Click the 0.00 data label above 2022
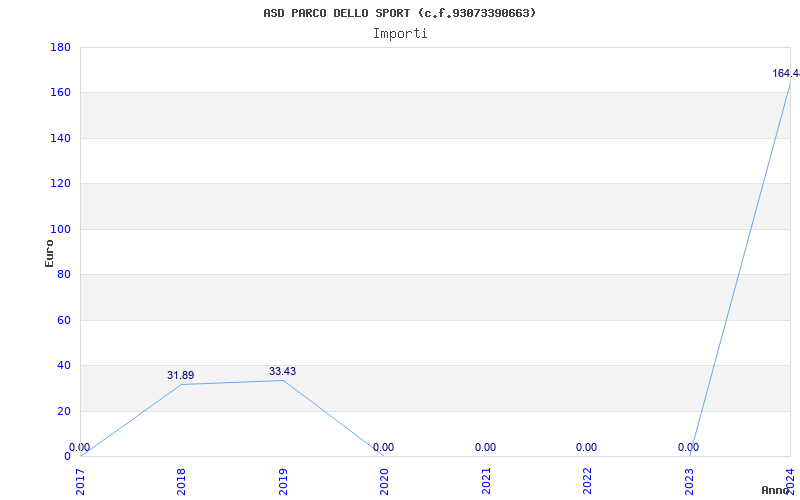800x500 pixels. pyautogui.click(x=586, y=447)
